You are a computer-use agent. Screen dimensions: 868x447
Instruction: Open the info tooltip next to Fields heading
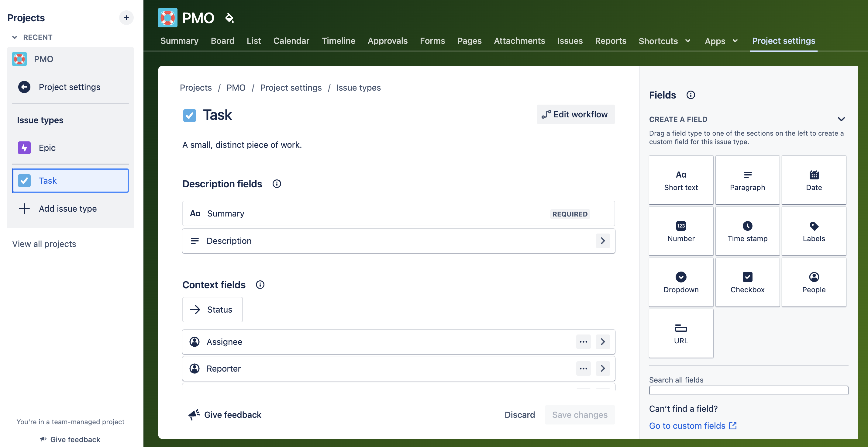pos(691,95)
